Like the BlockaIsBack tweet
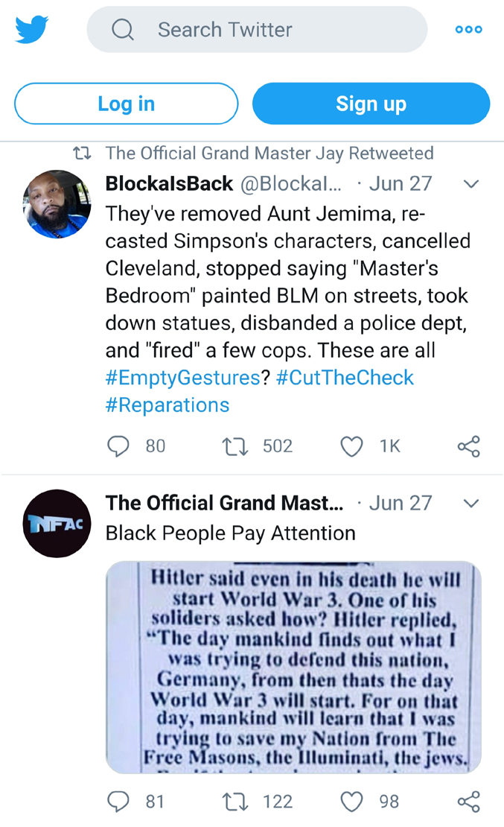 point(351,446)
